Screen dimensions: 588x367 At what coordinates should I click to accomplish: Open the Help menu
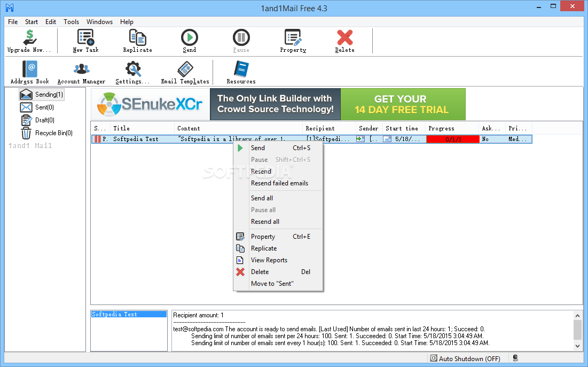click(x=127, y=22)
